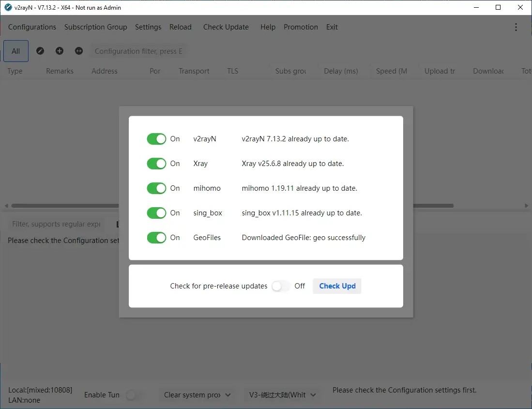
Task: Click the add subscription group plus icon
Action: click(x=60, y=51)
